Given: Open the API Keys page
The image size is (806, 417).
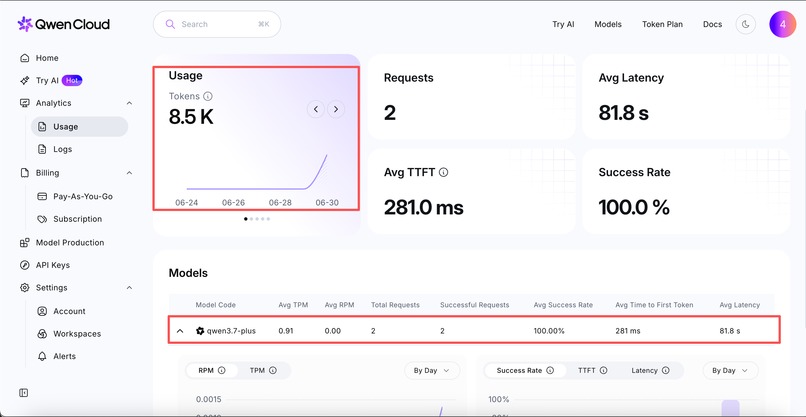Looking at the screenshot, I should (52, 265).
